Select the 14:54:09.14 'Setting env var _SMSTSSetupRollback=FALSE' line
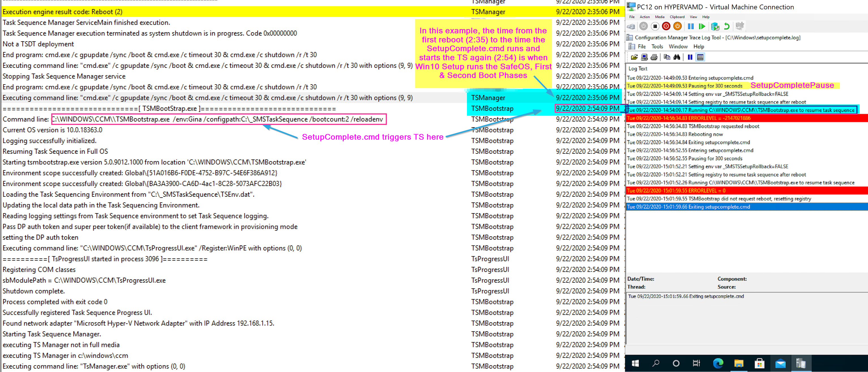The image size is (868, 372). click(747, 94)
